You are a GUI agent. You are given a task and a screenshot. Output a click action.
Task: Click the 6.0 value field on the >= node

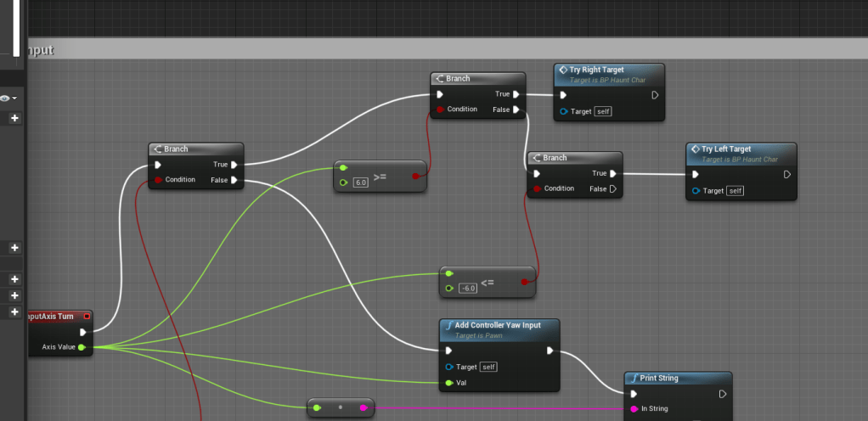pos(360,182)
